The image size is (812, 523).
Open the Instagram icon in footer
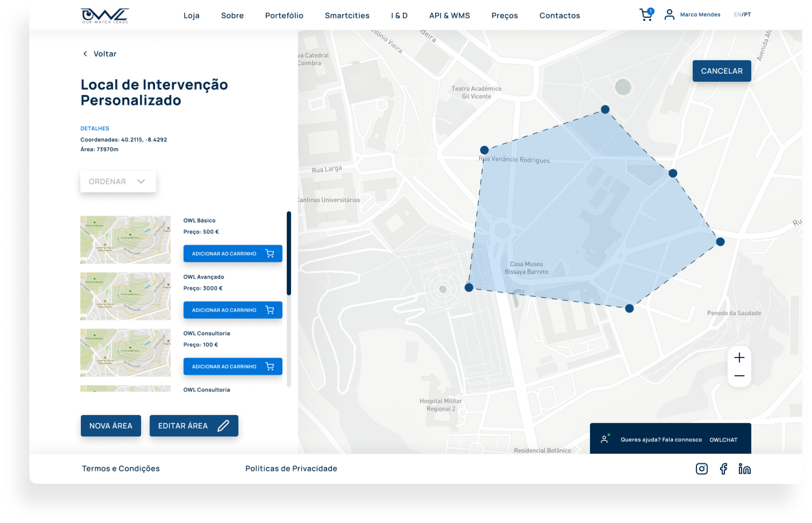[701, 469]
